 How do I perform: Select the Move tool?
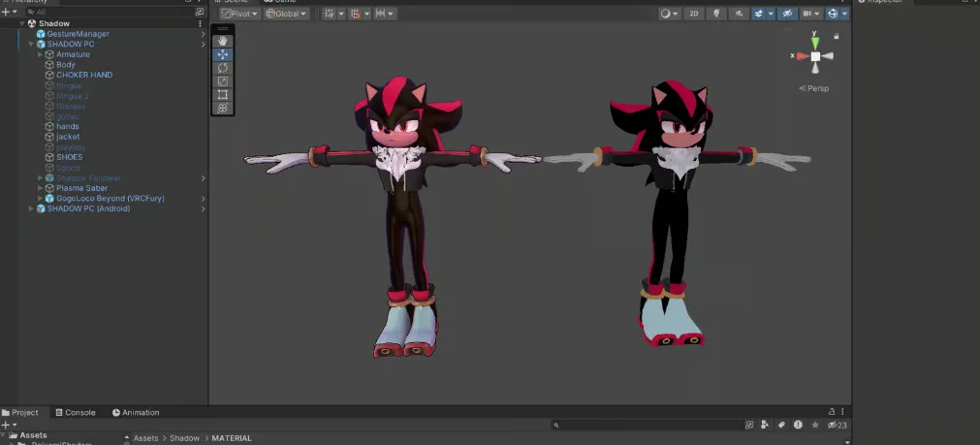[x=223, y=55]
